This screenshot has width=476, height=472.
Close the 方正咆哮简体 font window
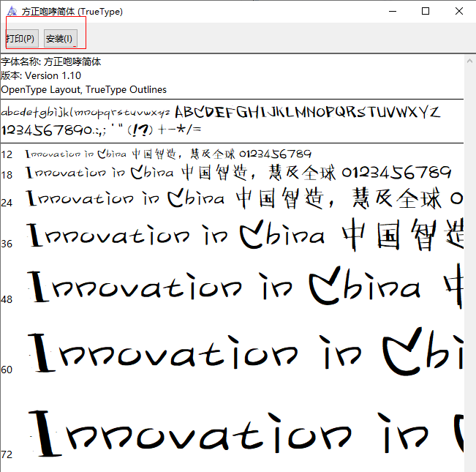click(459, 11)
